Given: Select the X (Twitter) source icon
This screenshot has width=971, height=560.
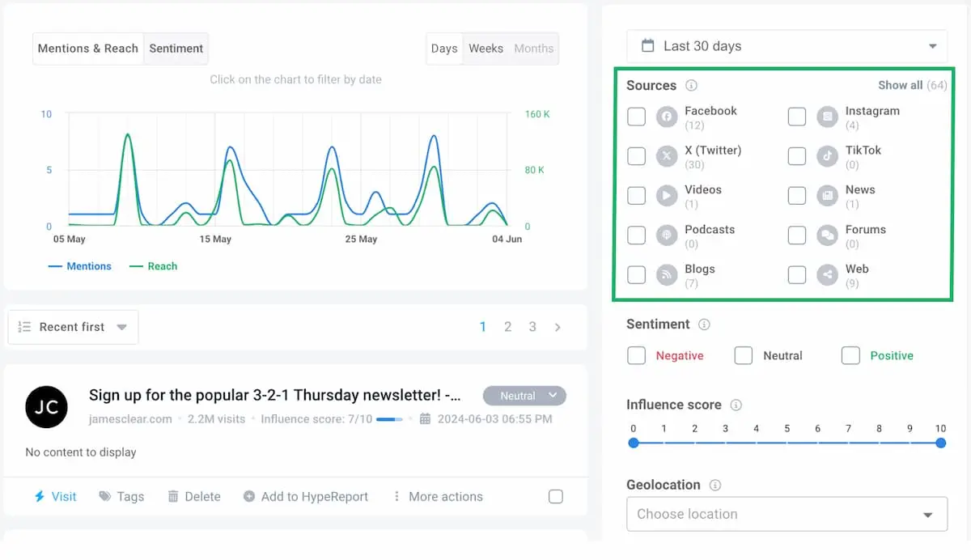Looking at the screenshot, I should coord(666,156).
